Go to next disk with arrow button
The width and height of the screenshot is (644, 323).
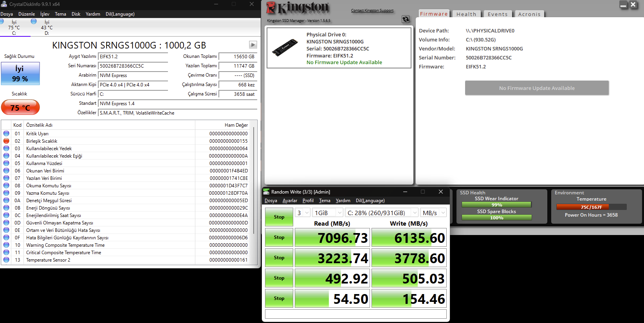pyautogui.click(x=253, y=45)
